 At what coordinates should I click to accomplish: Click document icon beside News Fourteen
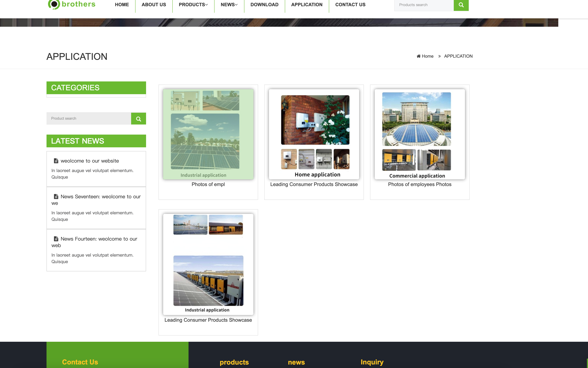click(x=56, y=239)
